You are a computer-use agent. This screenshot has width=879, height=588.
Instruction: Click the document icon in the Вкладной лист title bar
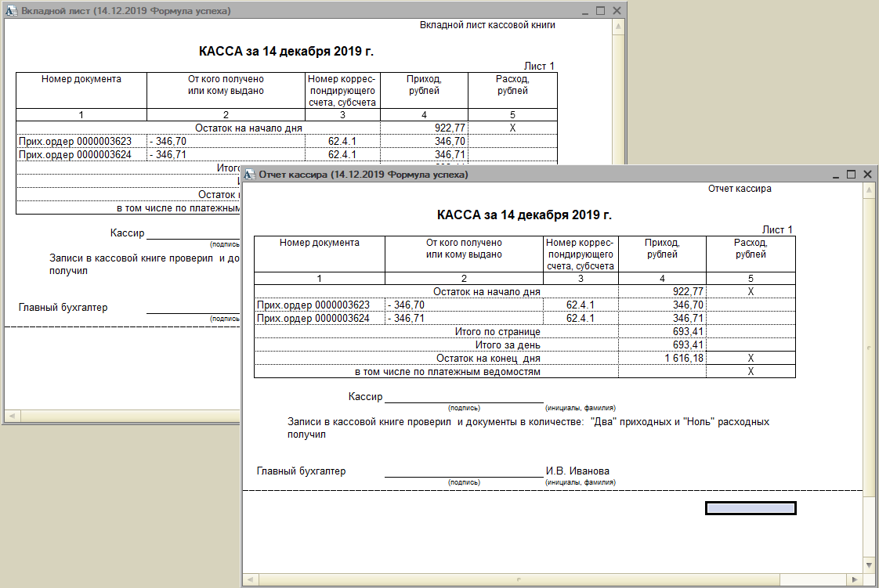coord(11,11)
